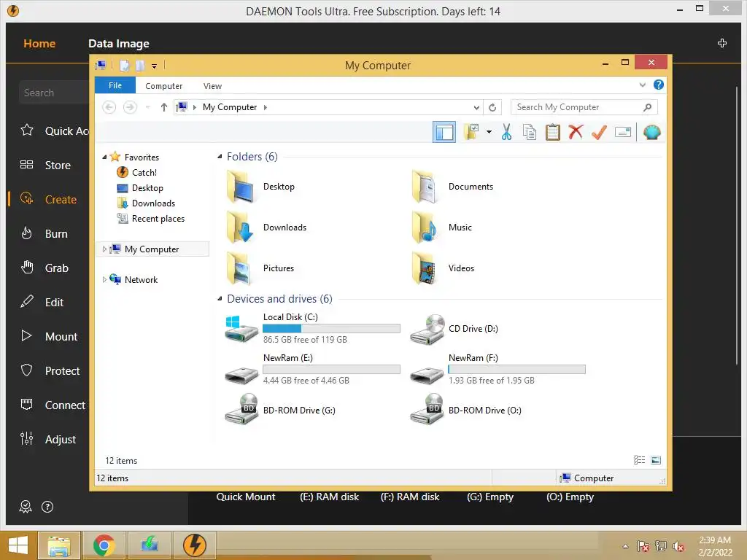Switch to large icons view in status area
Image resolution: width=747 pixels, height=560 pixels.
656,459
